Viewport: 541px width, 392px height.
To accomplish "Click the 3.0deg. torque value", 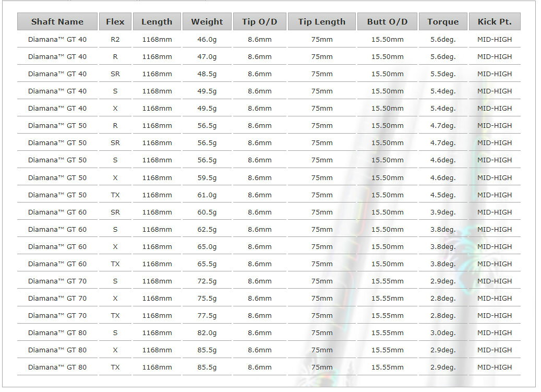I will point(443,333).
